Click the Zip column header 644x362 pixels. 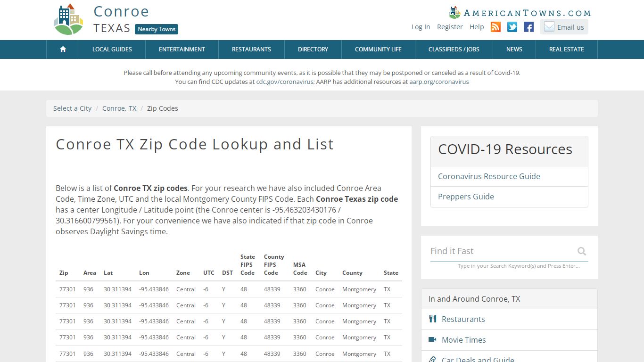[64, 273]
